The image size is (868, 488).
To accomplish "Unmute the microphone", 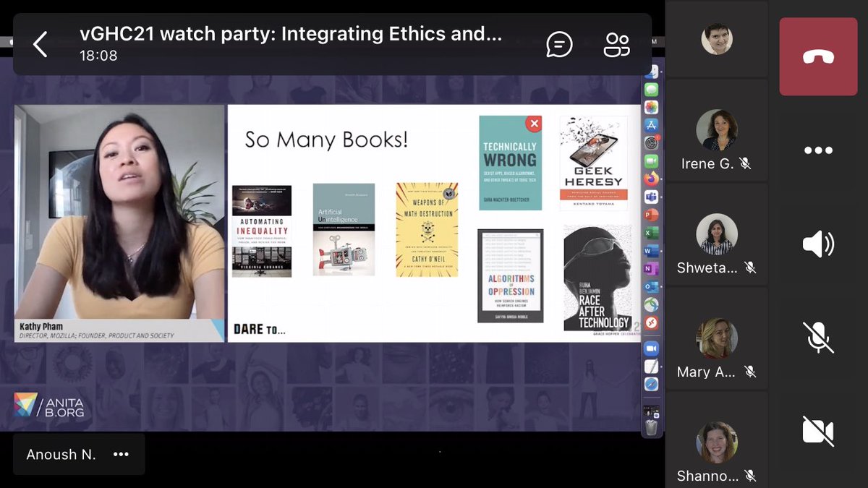I will coord(818,336).
